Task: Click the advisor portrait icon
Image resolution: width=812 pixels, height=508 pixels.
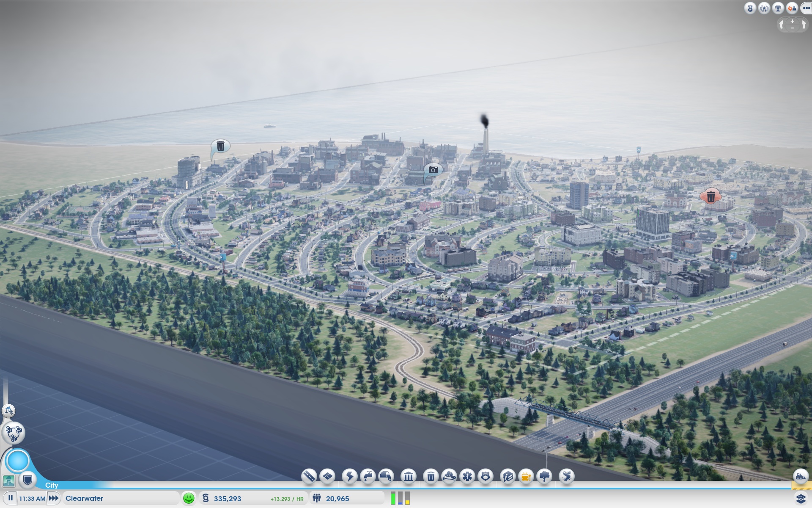Action: (9, 480)
